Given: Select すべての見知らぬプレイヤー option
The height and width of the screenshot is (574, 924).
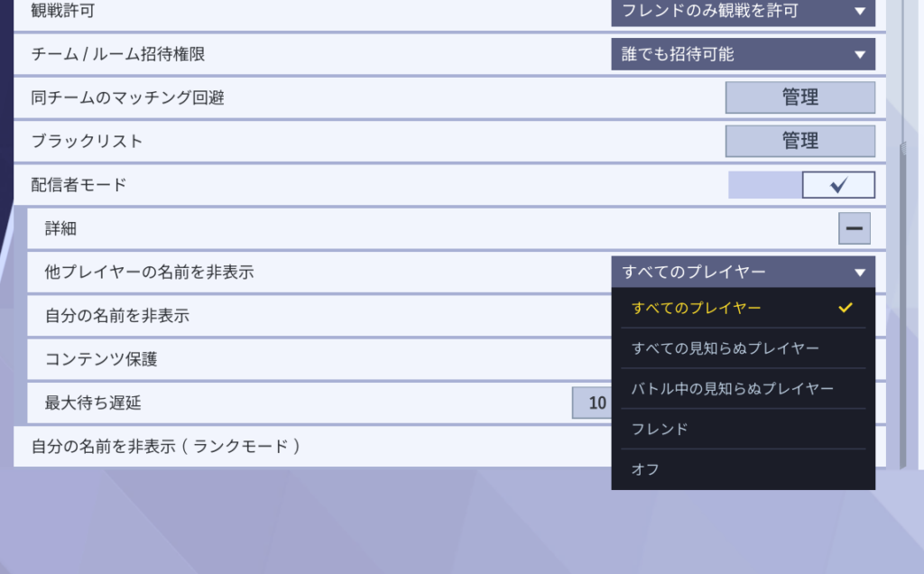Looking at the screenshot, I should 725,348.
